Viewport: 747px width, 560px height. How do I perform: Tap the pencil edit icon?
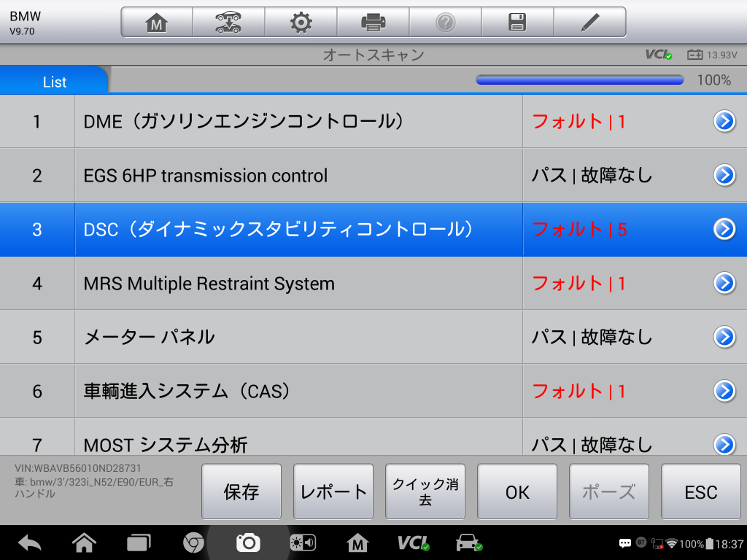click(x=589, y=23)
